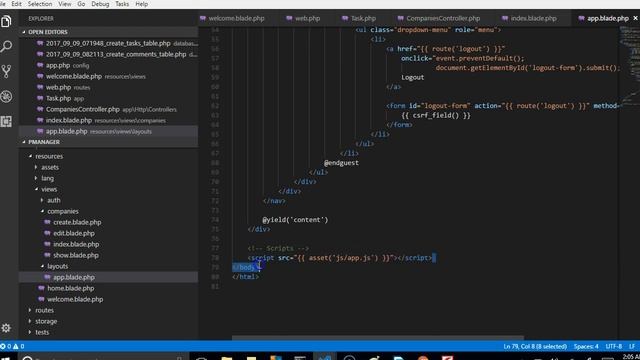The image size is (640, 360).
Task: Open the Go menu
Action: tap(81, 4)
